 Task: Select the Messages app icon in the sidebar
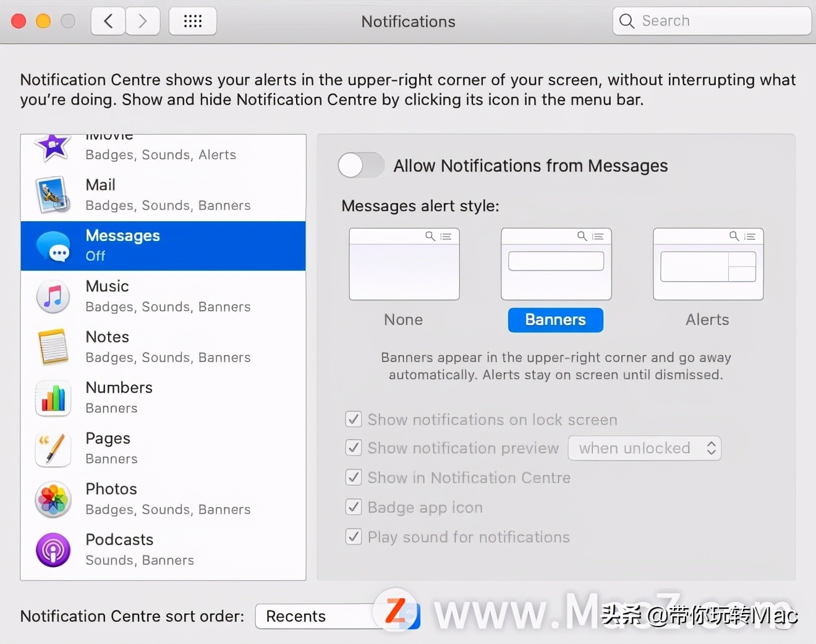(x=53, y=246)
